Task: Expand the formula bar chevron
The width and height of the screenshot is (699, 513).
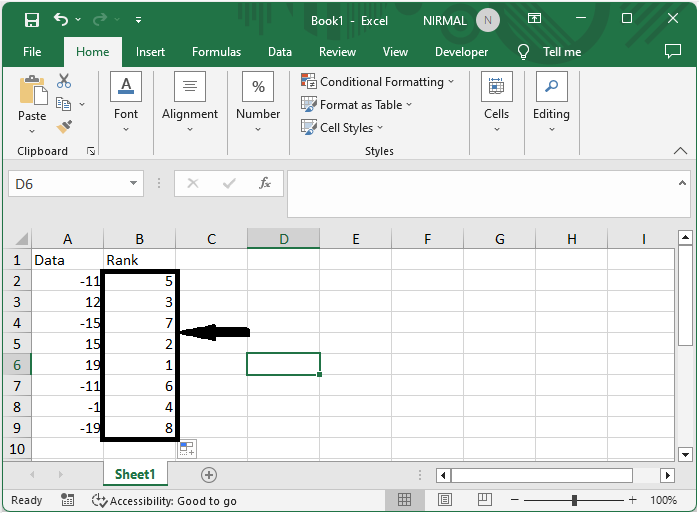Action: click(x=682, y=183)
